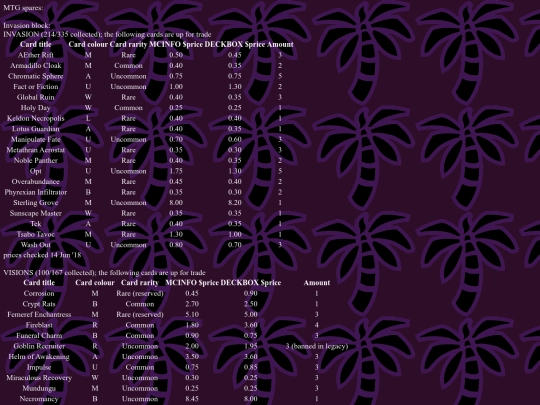Click Fireblast's MCINFO price 1.80
This screenshot has height=405, width=540.
point(192,325)
